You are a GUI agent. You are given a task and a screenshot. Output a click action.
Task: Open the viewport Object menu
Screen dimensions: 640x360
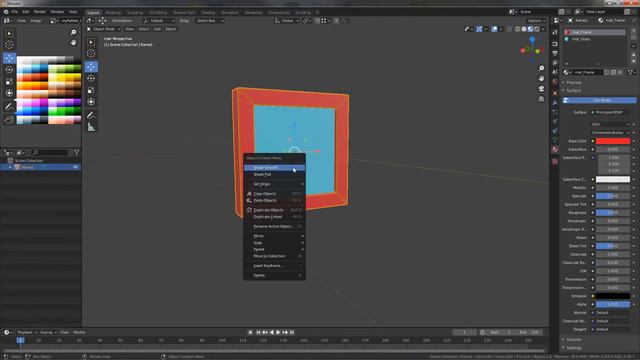click(x=171, y=29)
